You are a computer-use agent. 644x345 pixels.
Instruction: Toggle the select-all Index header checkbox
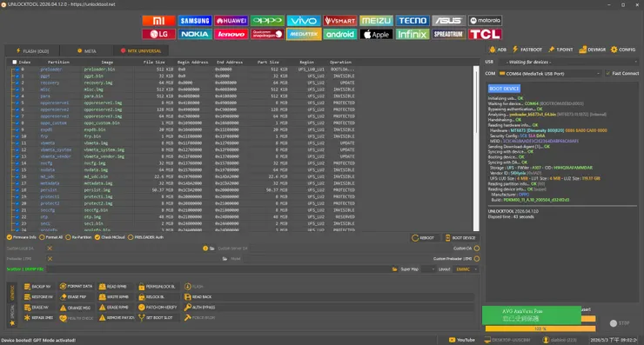[15, 63]
